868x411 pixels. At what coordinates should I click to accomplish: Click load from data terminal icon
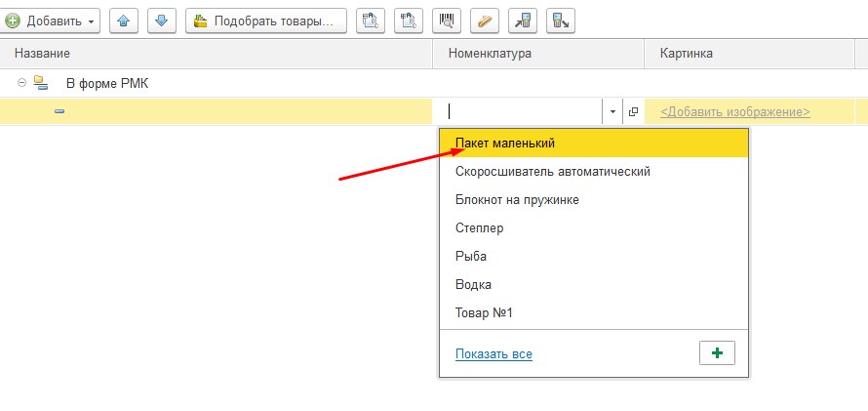(x=522, y=21)
